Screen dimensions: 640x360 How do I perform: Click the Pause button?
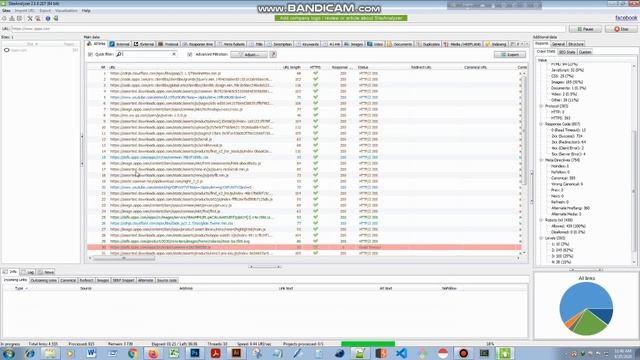[585, 29]
